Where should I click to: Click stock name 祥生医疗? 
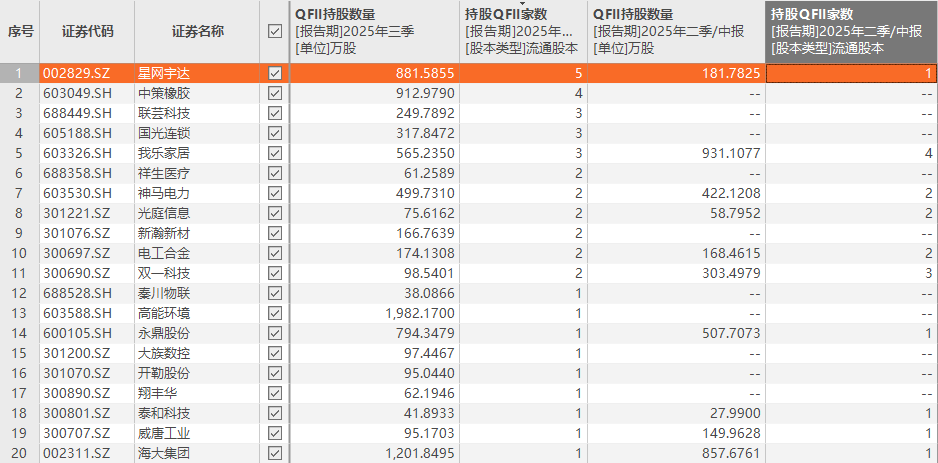coord(164,173)
